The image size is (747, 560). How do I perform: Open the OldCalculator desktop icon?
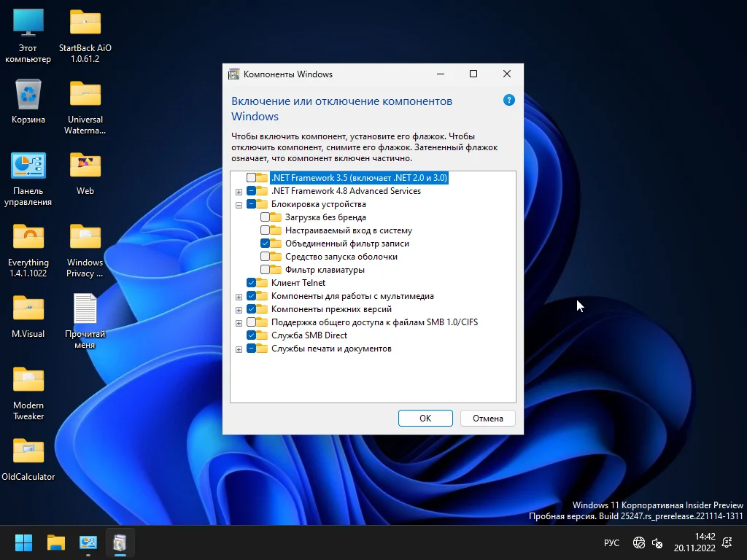coord(28,453)
